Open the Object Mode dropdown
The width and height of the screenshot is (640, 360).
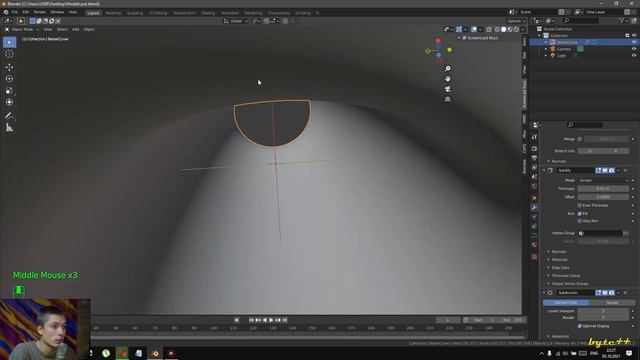pos(22,29)
